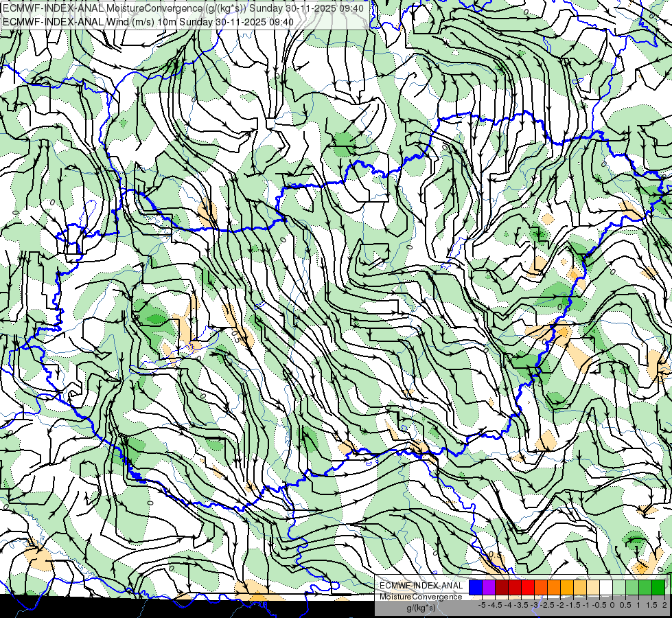Click the medium green swatch between 1 and 1.5
672x618 pixels.
[645, 588]
